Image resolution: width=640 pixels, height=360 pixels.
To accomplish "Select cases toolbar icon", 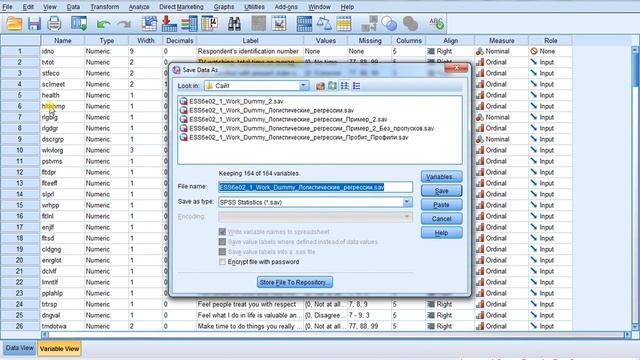I will tap(344, 24).
